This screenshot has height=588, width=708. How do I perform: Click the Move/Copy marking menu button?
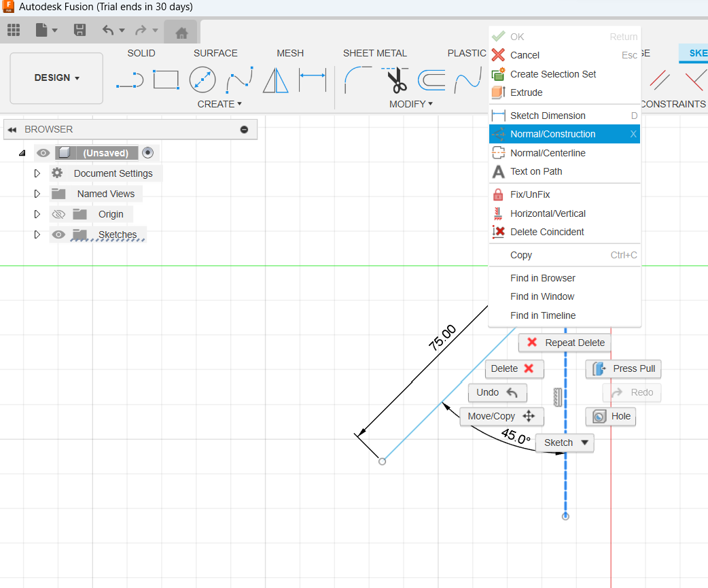[501, 417]
